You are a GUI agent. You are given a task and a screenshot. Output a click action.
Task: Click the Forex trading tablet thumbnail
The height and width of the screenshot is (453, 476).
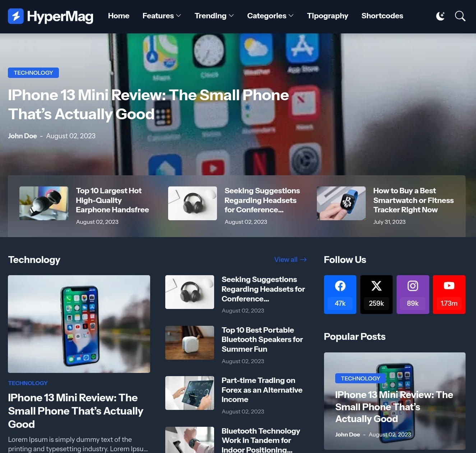point(190,393)
